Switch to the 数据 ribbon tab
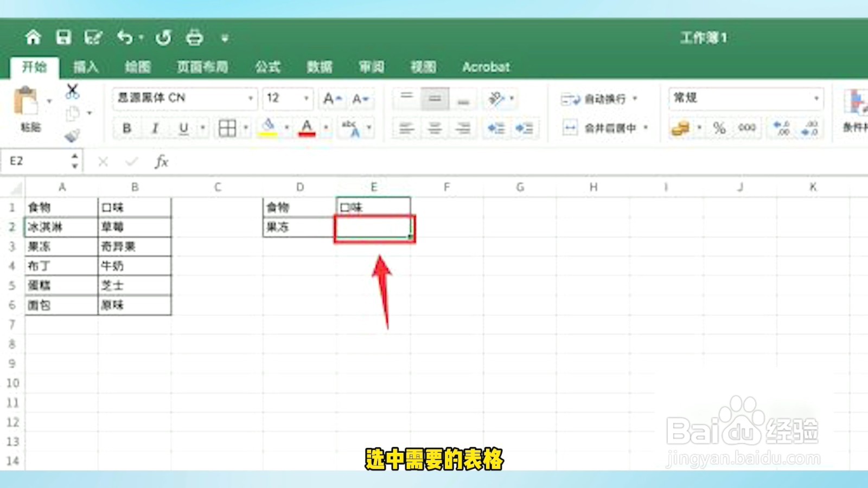868x488 pixels. pyautogui.click(x=319, y=67)
